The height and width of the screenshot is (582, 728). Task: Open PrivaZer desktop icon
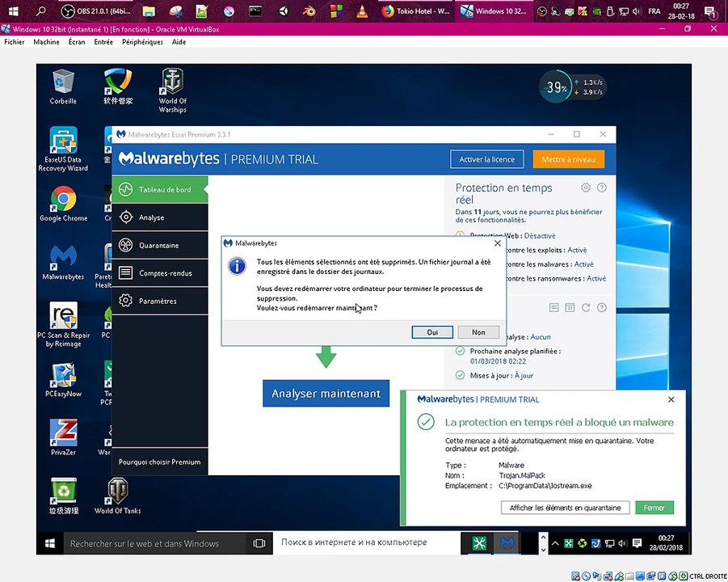pyautogui.click(x=63, y=438)
